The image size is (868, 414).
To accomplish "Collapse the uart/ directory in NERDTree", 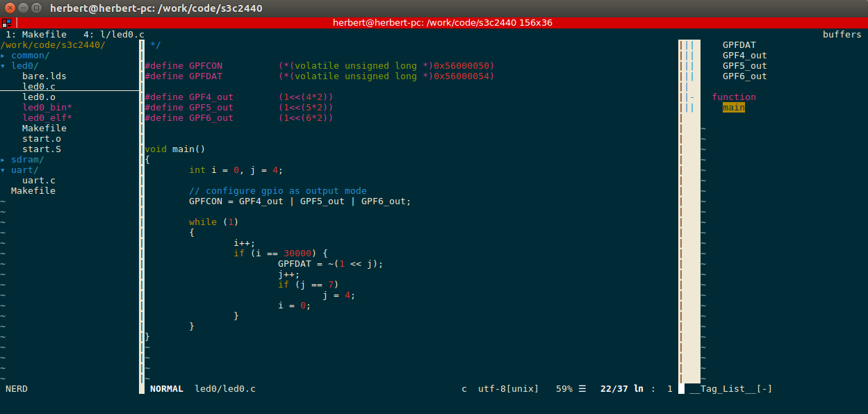I will tap(24, 169).
